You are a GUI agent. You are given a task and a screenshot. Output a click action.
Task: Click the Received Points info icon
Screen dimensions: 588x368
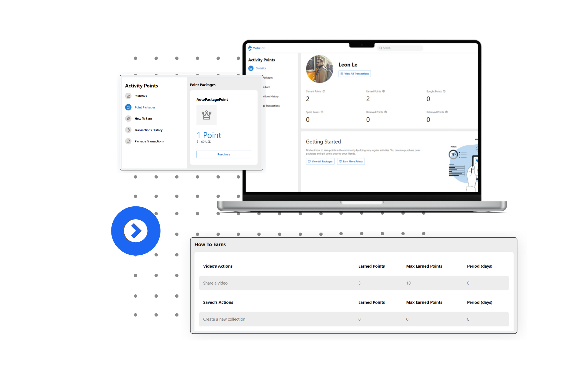point(385,112)
